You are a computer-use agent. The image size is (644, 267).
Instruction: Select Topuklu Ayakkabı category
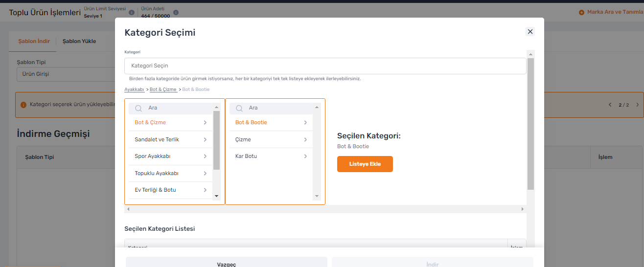pos(171,174)
